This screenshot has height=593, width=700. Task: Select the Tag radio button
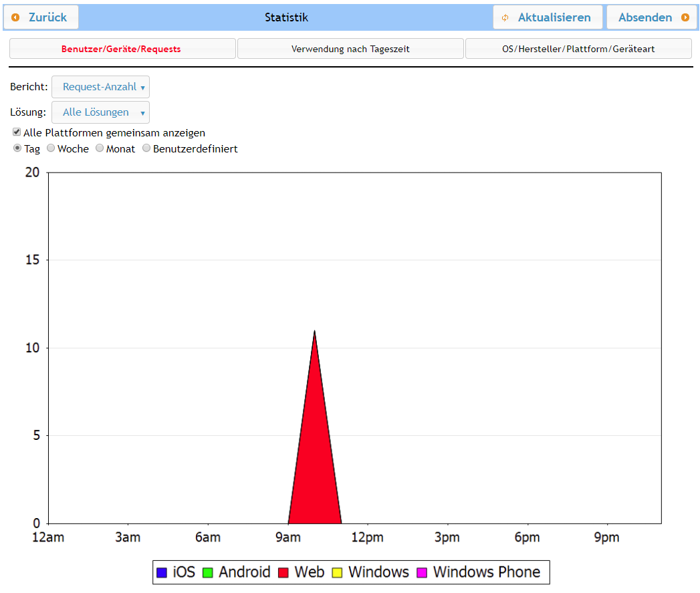coord(17,148)
